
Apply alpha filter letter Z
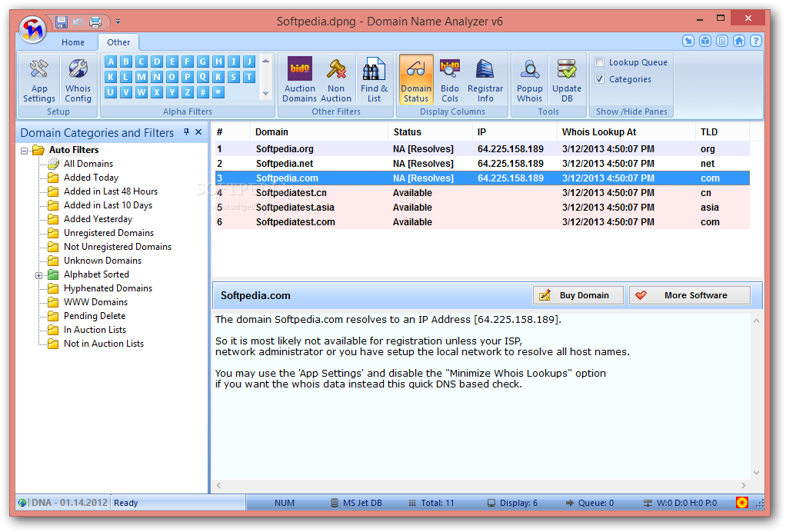pyautogui.click(x=188, y=92)
